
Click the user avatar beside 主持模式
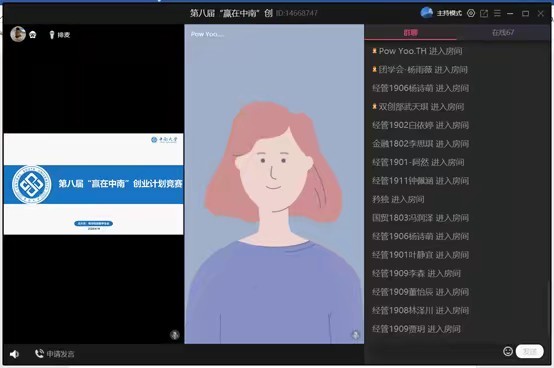coord(427,13)
